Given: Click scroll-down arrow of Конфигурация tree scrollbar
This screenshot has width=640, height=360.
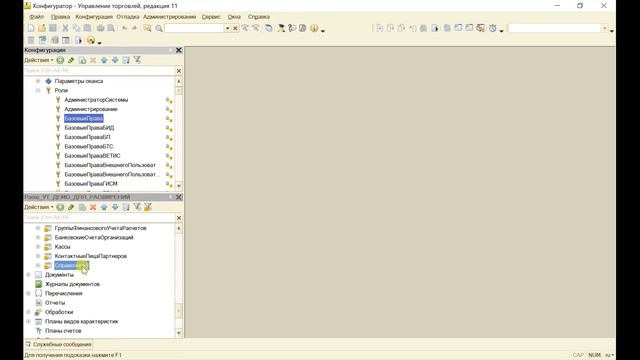Looking at the screenshot, I should click(x=179, y=186).
